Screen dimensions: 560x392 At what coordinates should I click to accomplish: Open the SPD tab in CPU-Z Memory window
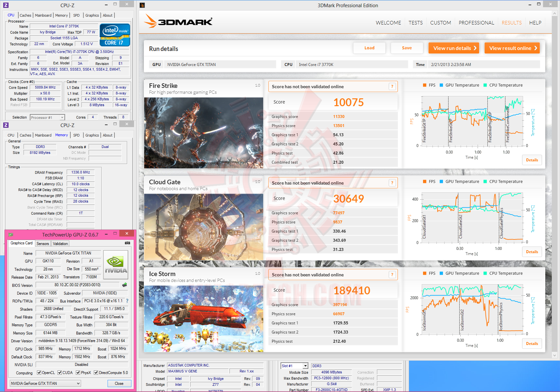76,135
